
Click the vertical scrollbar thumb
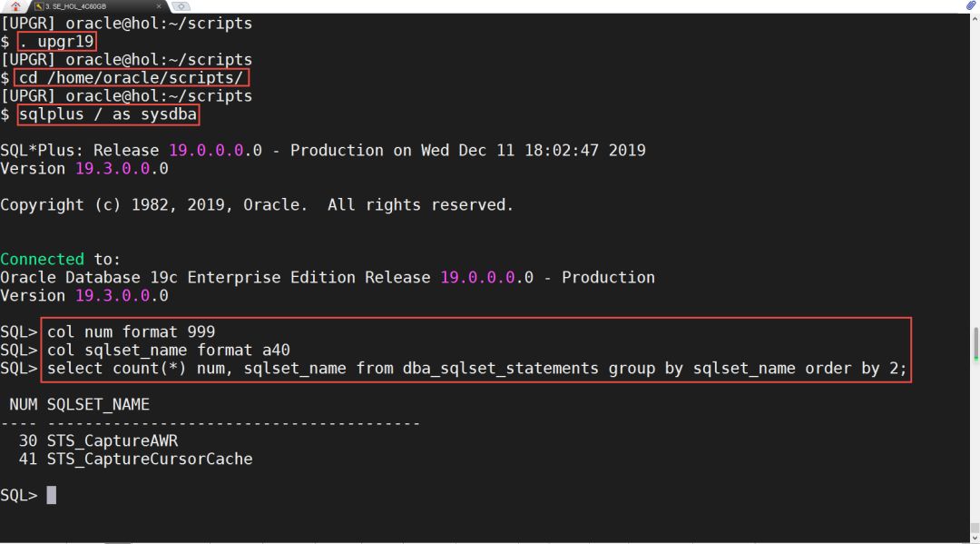[975, 344]
